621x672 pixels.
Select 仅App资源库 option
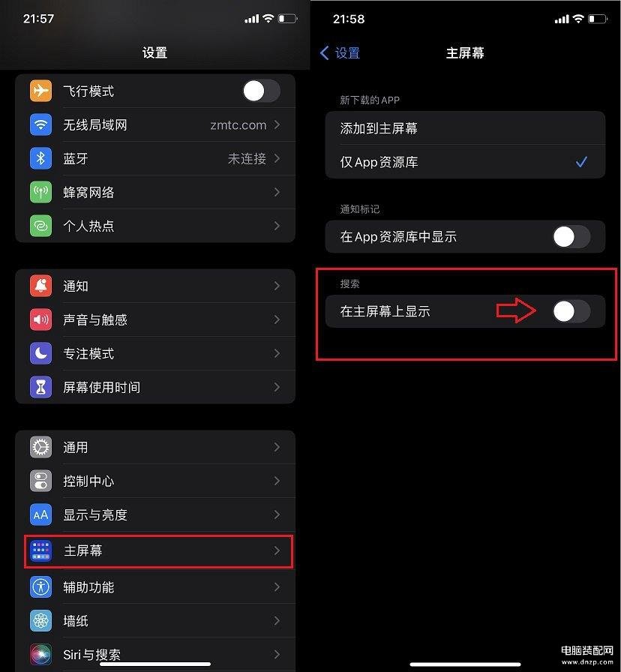[465, 162]
